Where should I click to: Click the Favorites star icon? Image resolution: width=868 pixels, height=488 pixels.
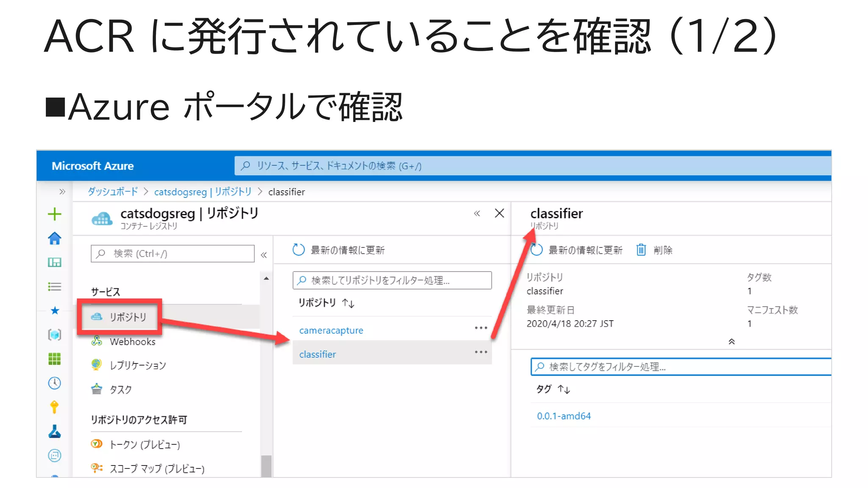[x=55, y=311]
